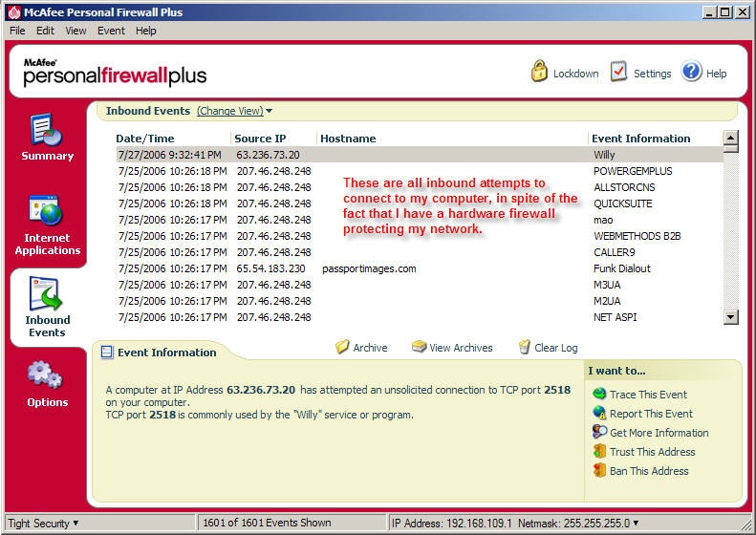756x535 pixels.
Task: Clear Log using the trash icon
Action: click(x=548, y=348)
